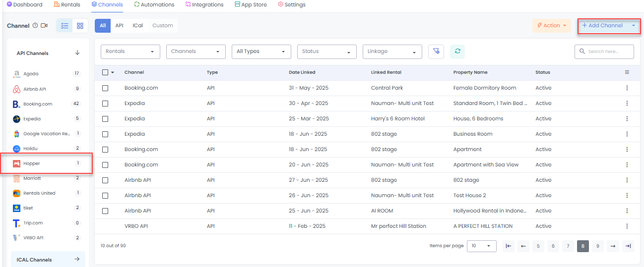Open the Action dropdown button

[x=552, y=26]
